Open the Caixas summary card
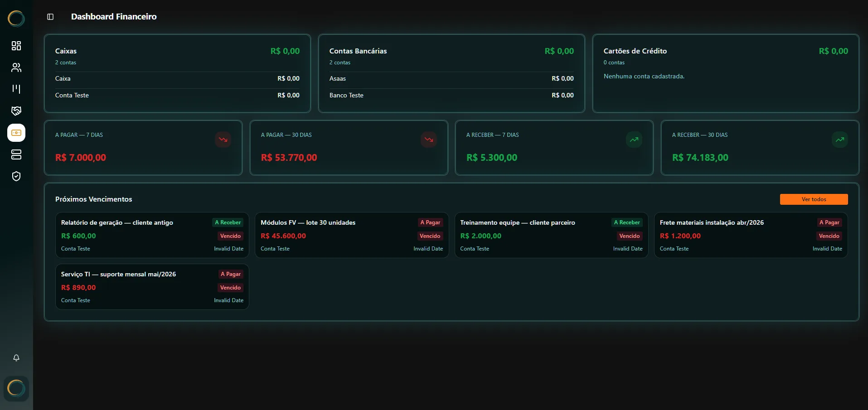Viewport: 868px width, 410px height. [x=177, y=73]
